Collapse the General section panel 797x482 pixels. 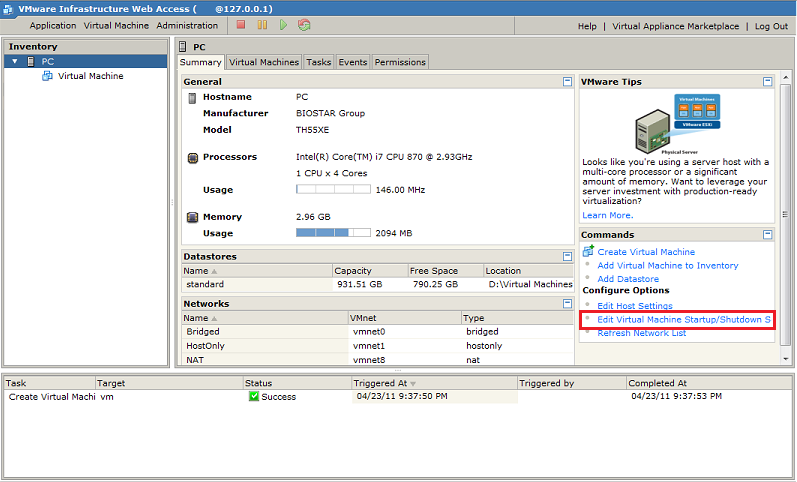tap(567, 82)
